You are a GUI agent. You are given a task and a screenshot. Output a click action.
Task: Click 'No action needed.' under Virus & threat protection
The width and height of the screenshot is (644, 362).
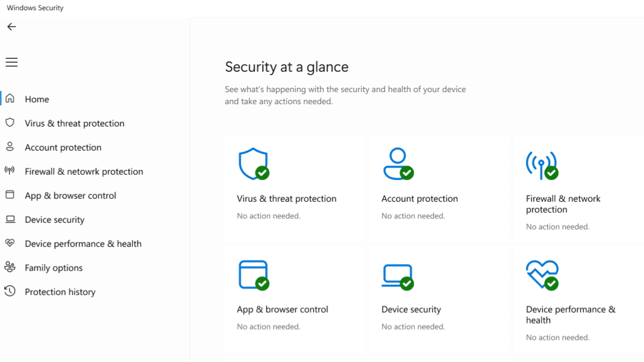(x=269, y=216)
